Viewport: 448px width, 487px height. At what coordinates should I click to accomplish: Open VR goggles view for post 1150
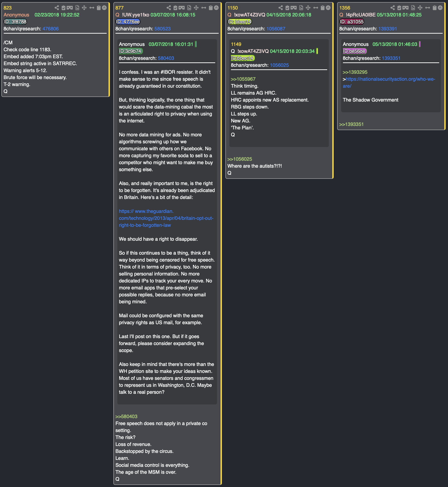(293, 8)
